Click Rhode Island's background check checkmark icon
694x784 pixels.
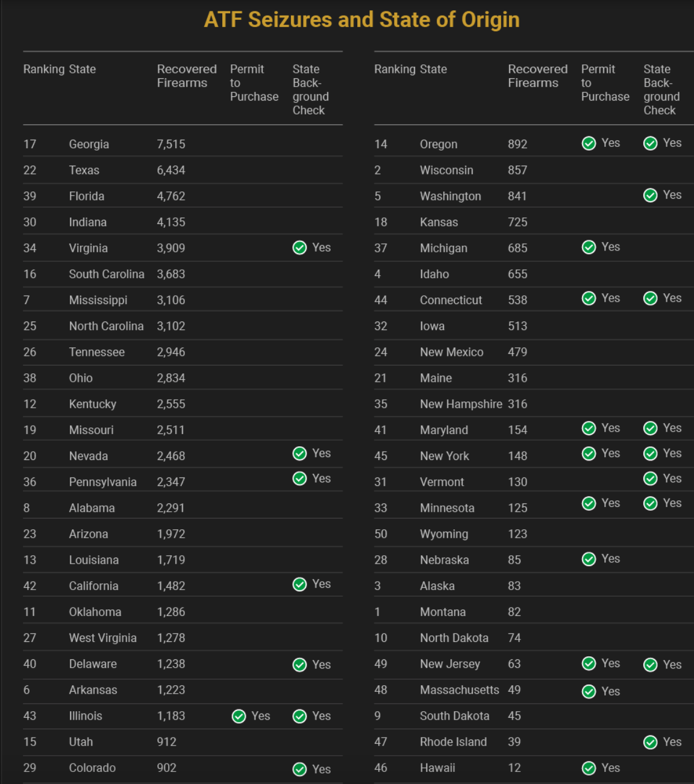650,742
